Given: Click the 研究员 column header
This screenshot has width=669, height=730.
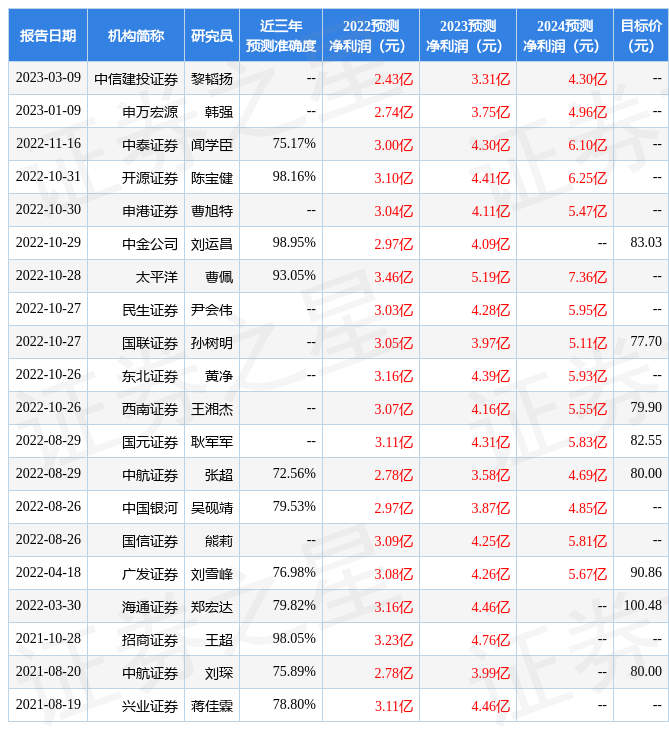Looking at the screenshot, I should point(211,36).
